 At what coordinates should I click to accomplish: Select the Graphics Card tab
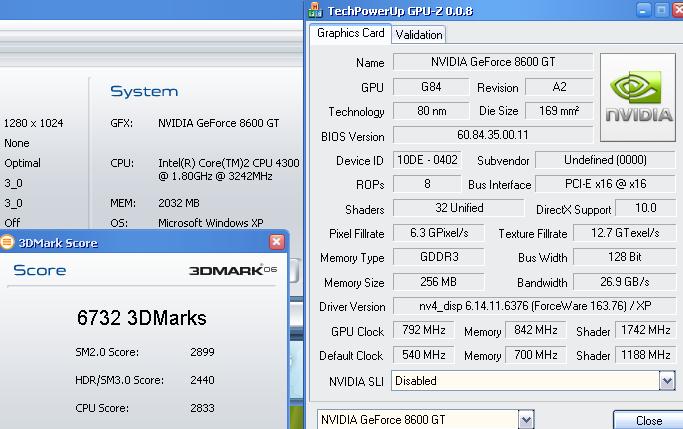click(351, 33)
